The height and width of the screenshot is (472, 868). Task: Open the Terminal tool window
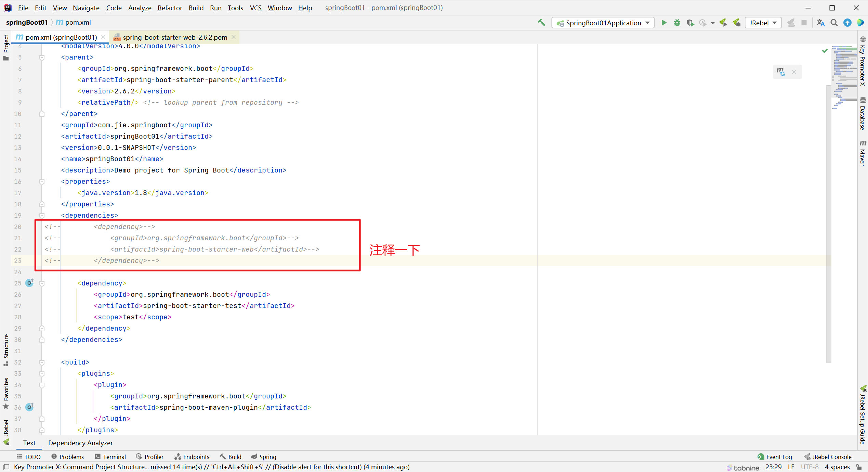point(110,457)
